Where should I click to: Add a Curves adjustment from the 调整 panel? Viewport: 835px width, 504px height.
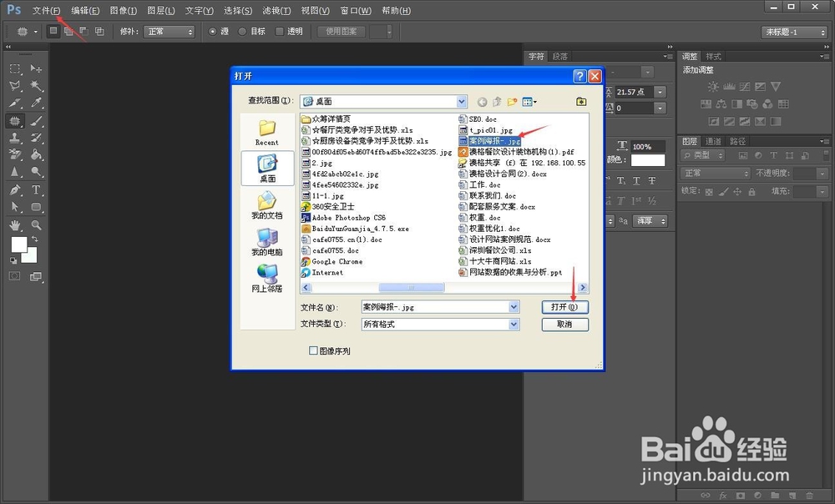pyautogui.click(x=744, y=85)
